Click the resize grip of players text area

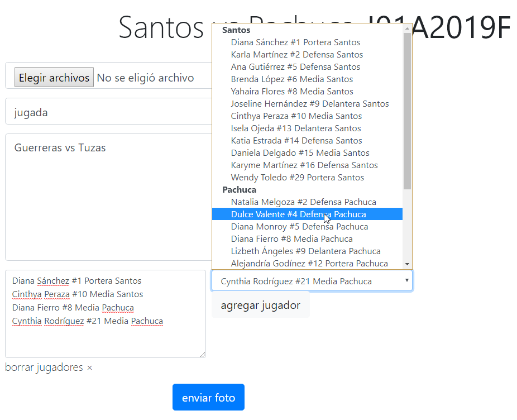(203, 354)
